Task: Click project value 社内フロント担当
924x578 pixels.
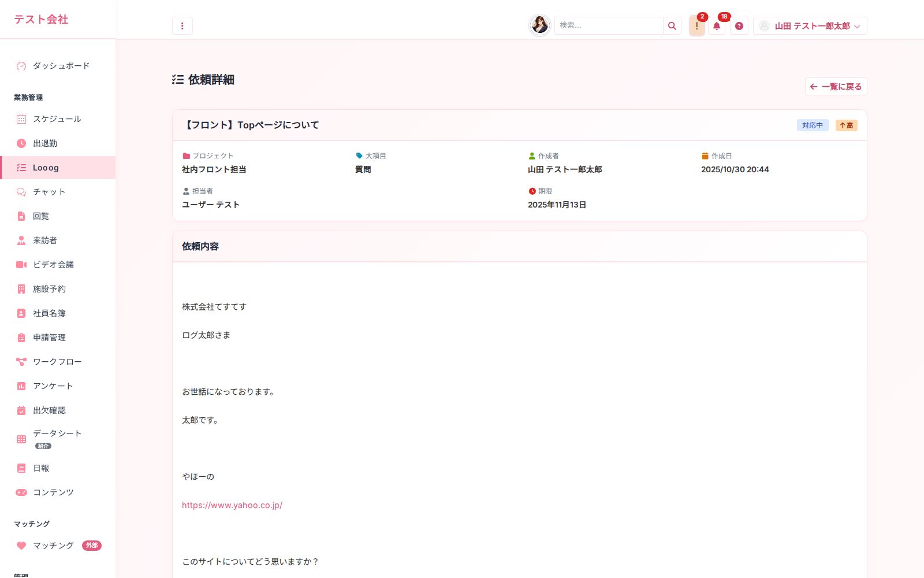Action: click(214, 169)
